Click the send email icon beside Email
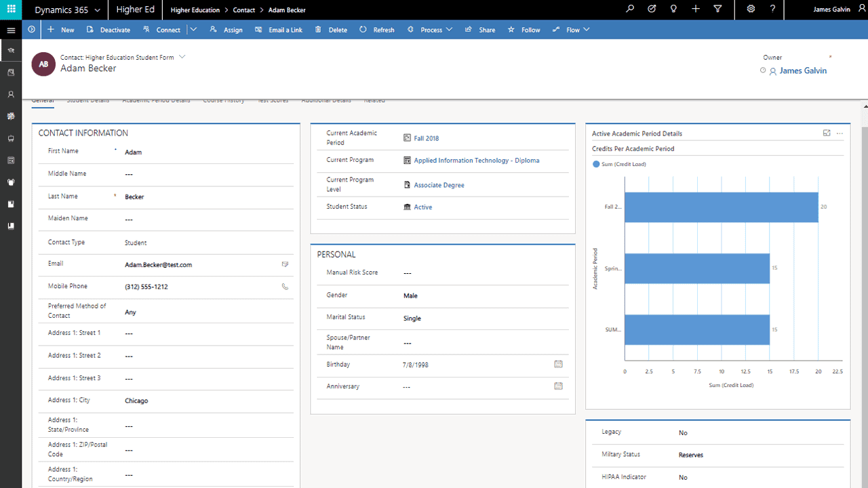 coord(285,264)
